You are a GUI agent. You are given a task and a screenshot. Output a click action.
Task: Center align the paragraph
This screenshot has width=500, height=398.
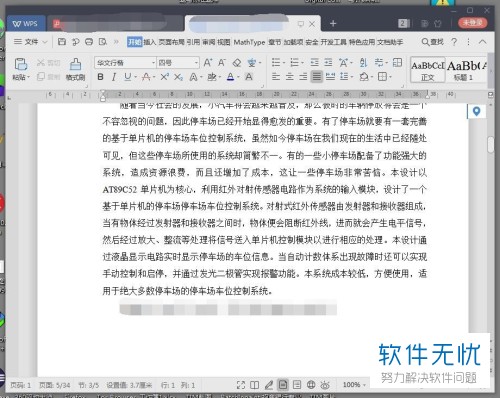click(x=289, y=77)
